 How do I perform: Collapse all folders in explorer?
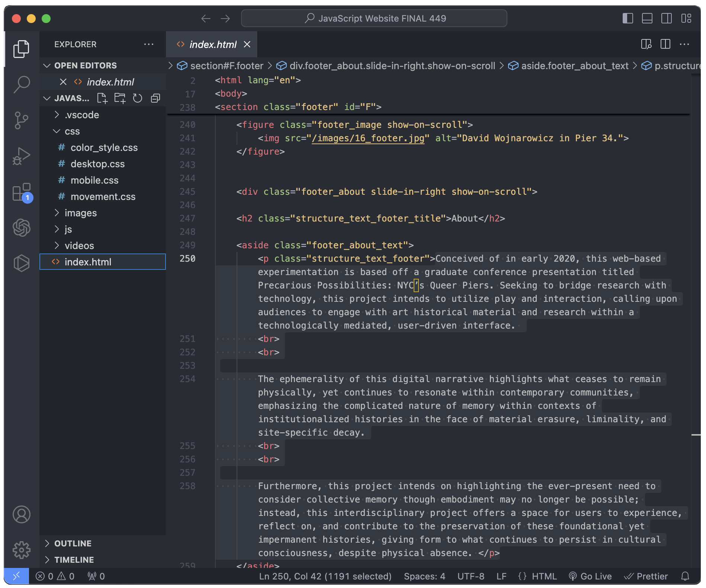155,98
